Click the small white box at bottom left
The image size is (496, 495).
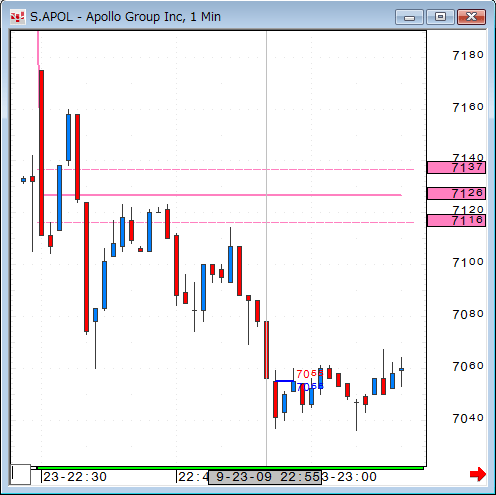21,474
